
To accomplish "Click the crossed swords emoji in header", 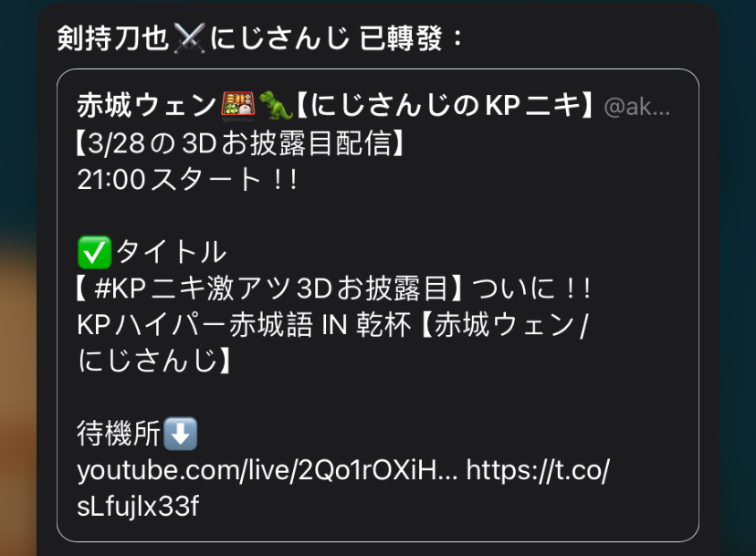I will [x=189, y=38].
